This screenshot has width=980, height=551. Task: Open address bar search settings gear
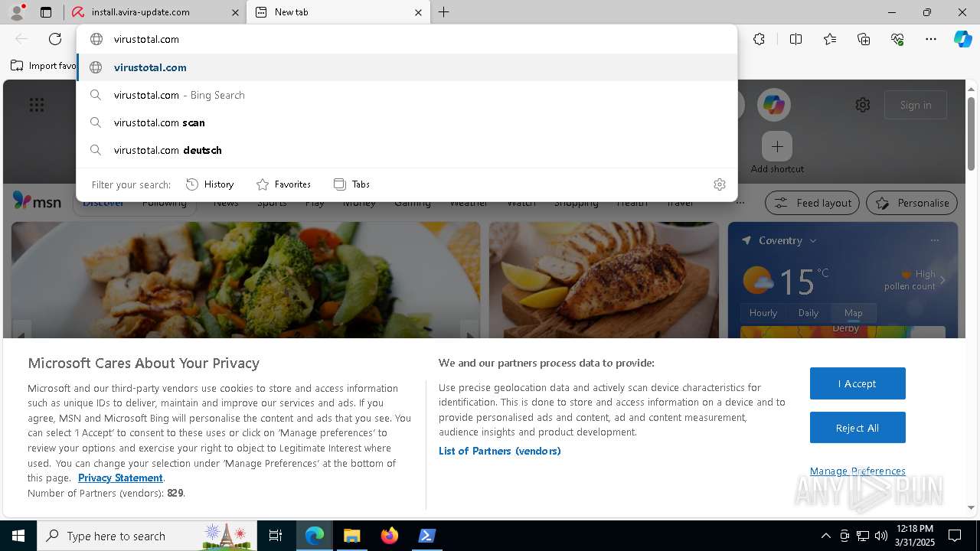click(719, 184)
